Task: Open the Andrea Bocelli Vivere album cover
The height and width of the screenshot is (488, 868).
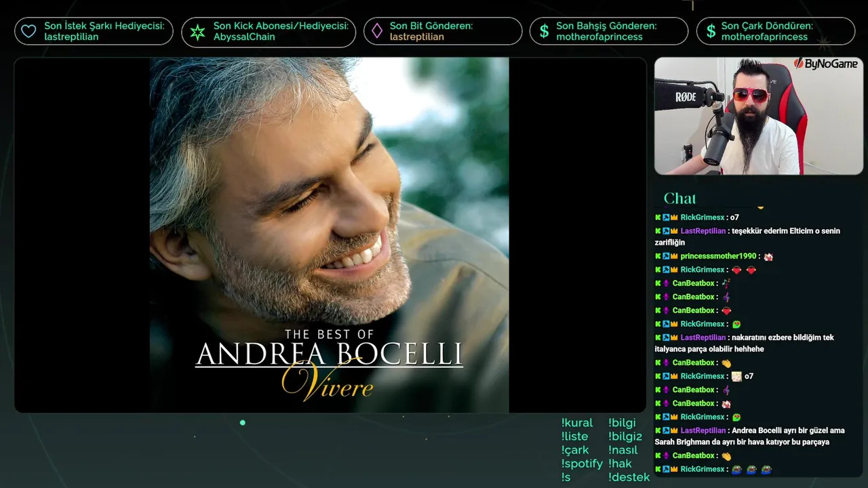Action: click(330, 235)
